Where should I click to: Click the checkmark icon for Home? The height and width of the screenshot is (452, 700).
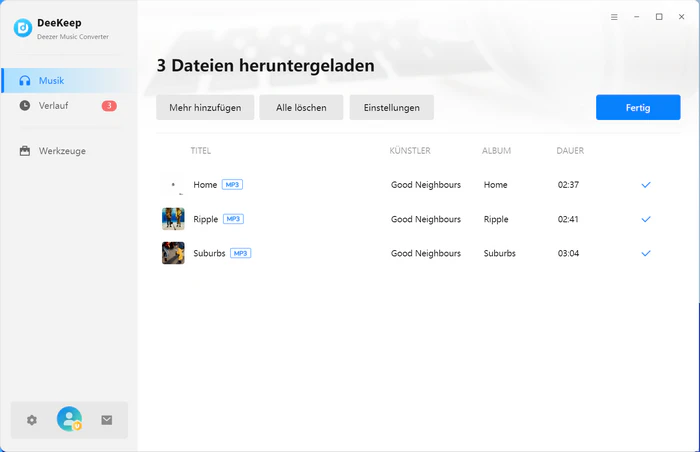(x=646, y=185)
